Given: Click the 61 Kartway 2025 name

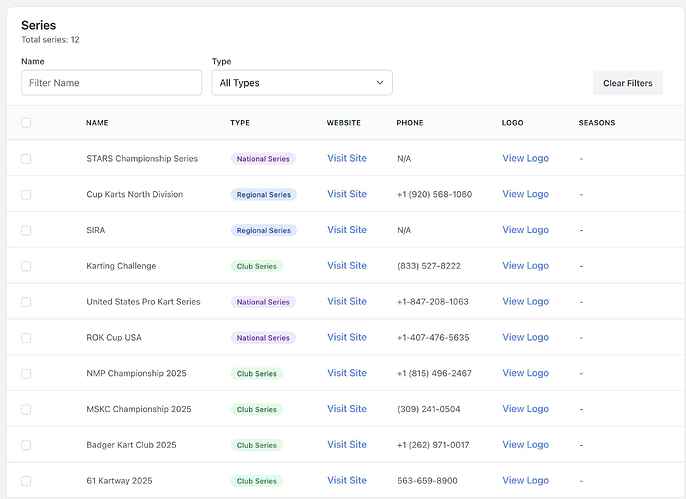Looking at the screenshot, I should pyautogui.click(x=119, y=481).
